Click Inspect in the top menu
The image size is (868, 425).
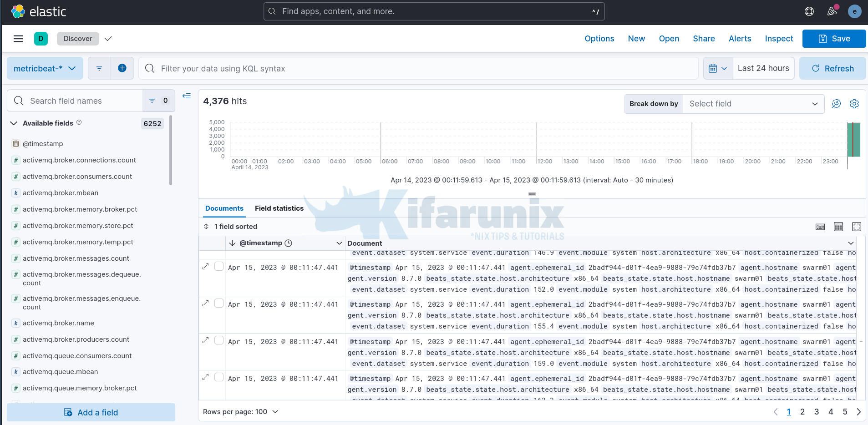(779, 39)
